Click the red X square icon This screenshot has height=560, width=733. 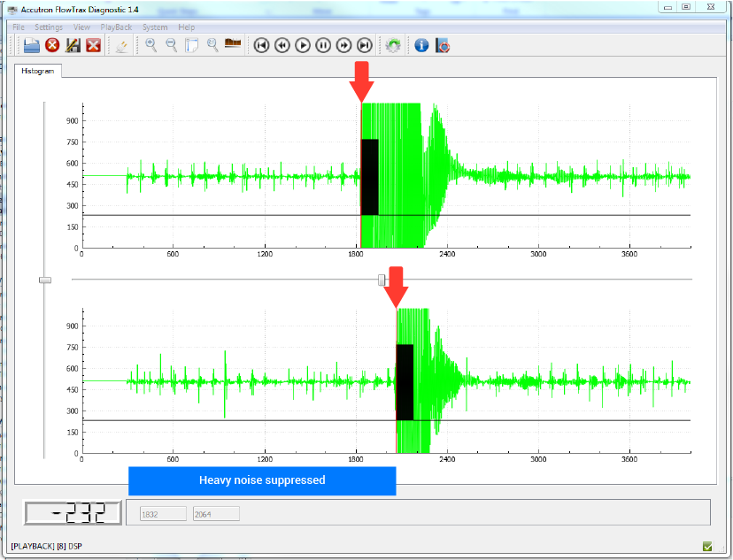[x=93, y=45]
